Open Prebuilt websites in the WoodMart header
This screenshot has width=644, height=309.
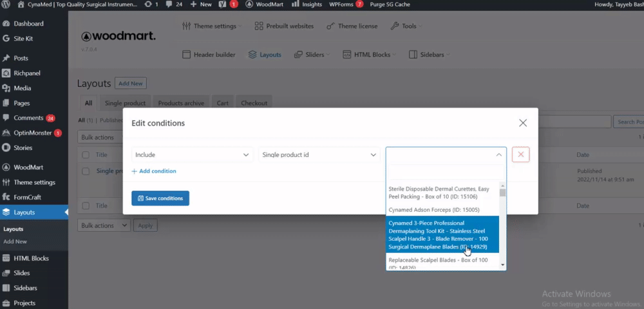tap(284, 26)
